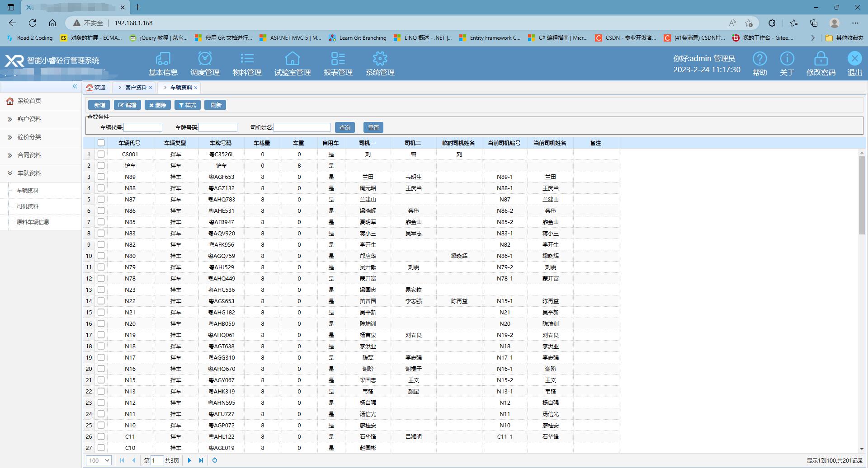The width and height of the screenshot is (868, 468).
Task: Click the 帮助 question mark icon
Action: tap(759, 59)
